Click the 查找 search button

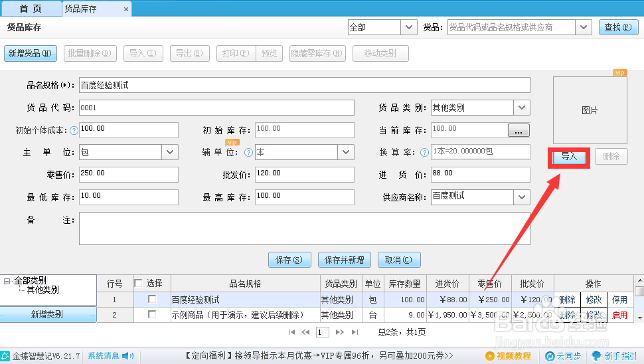pyautogui.click(x=618, y=27)
